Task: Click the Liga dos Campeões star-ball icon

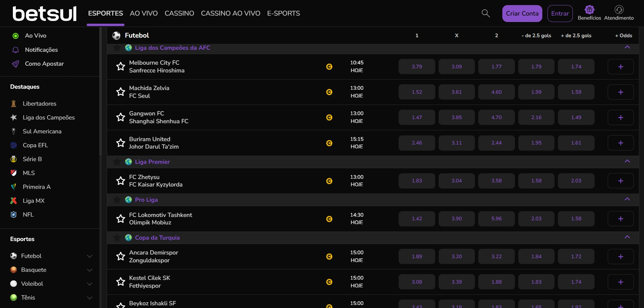Action: [14, 117]
